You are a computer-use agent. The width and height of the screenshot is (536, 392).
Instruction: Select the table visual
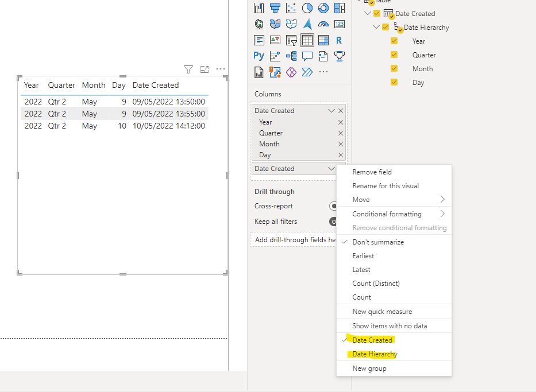[x=307, y=40]
